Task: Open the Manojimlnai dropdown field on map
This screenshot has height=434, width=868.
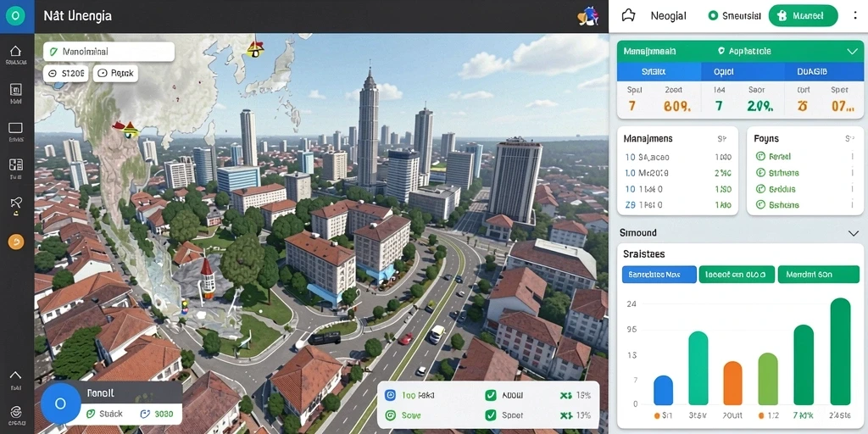Action: pyautogui.click(x=109, y=52)
